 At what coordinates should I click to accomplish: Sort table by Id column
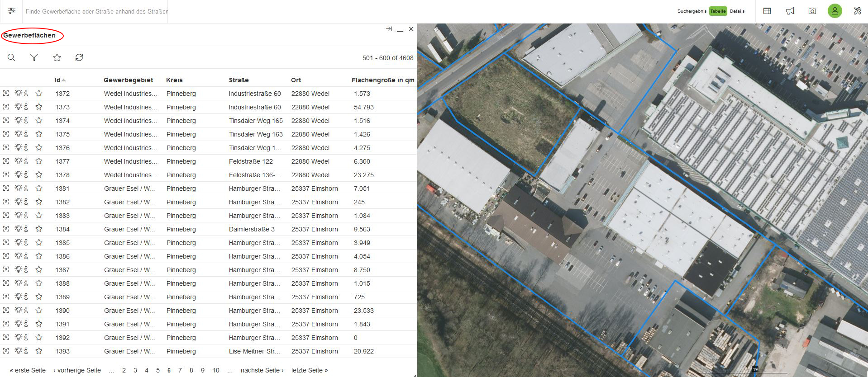pyautogui.click(x=57, y=80)
